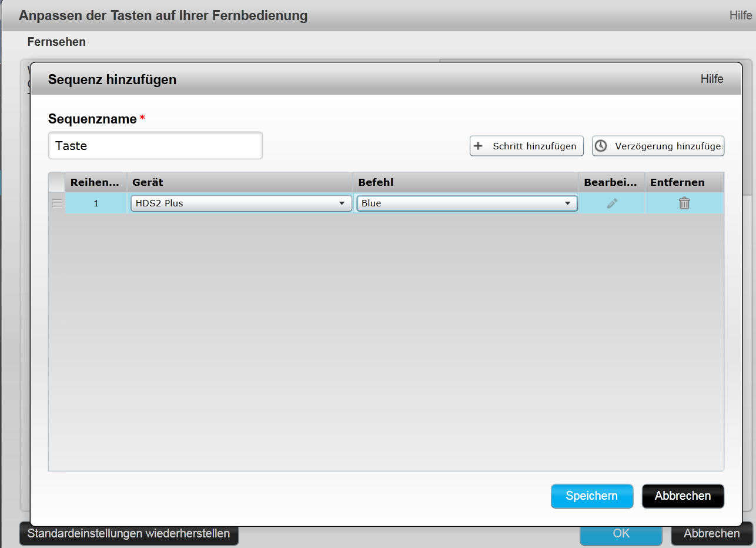
Task: Expand the Befehl dropdown showing Blue
Action: pos(467,203)
